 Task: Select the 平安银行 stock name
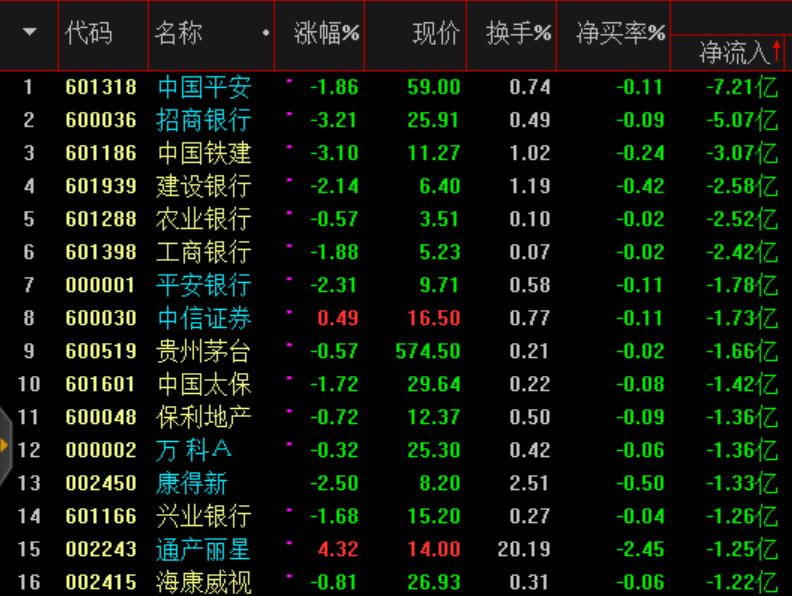click(x=204, y=286)
